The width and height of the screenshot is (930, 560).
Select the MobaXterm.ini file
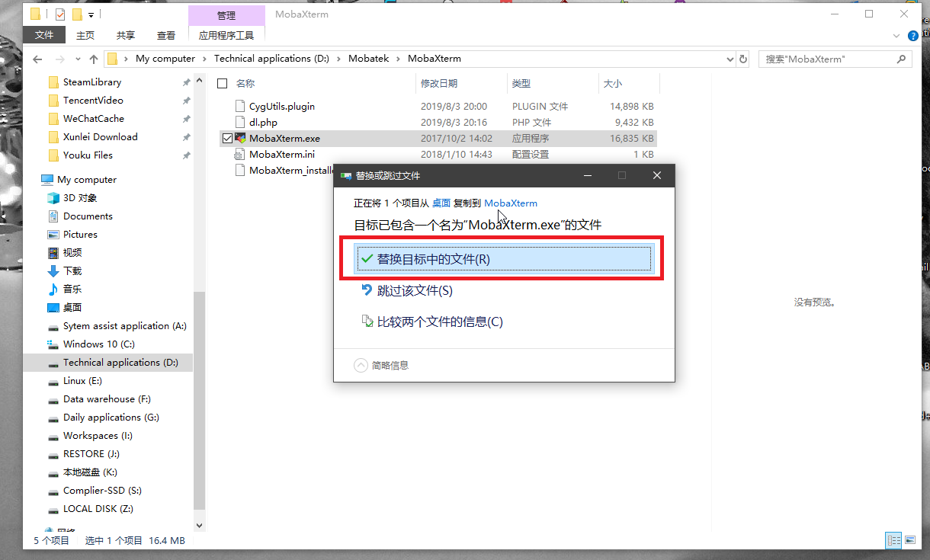click(x=280, y=154)
